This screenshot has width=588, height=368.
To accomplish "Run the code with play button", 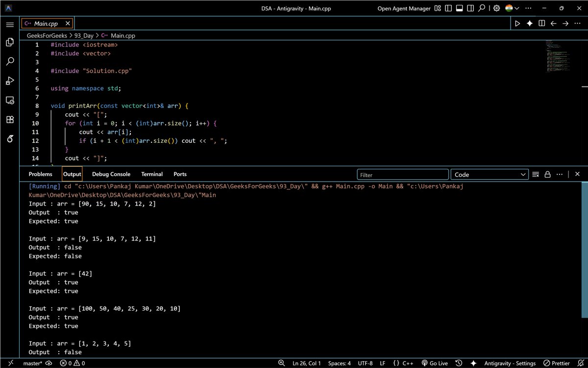I will 517,23.
